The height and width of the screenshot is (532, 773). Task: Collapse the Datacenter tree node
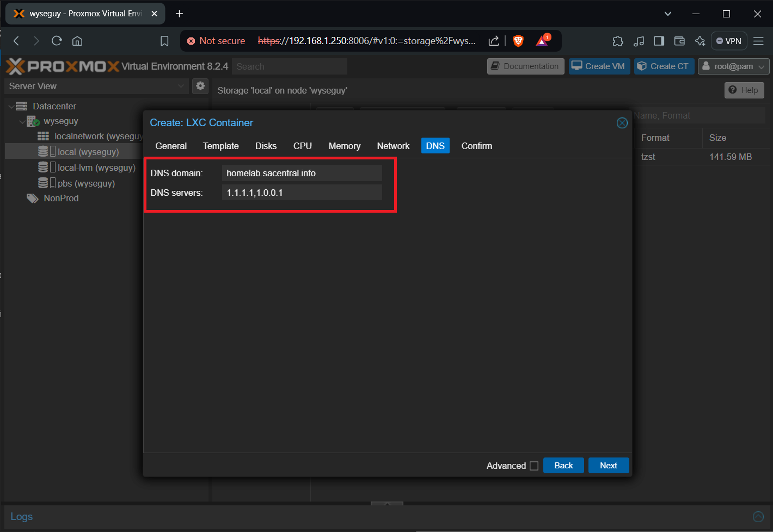coord(11,107)
